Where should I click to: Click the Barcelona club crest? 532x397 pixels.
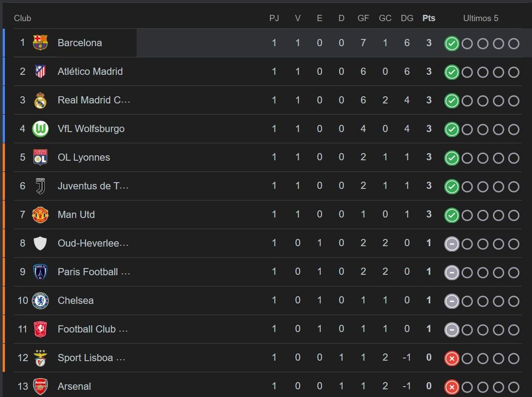pos(40,43)
